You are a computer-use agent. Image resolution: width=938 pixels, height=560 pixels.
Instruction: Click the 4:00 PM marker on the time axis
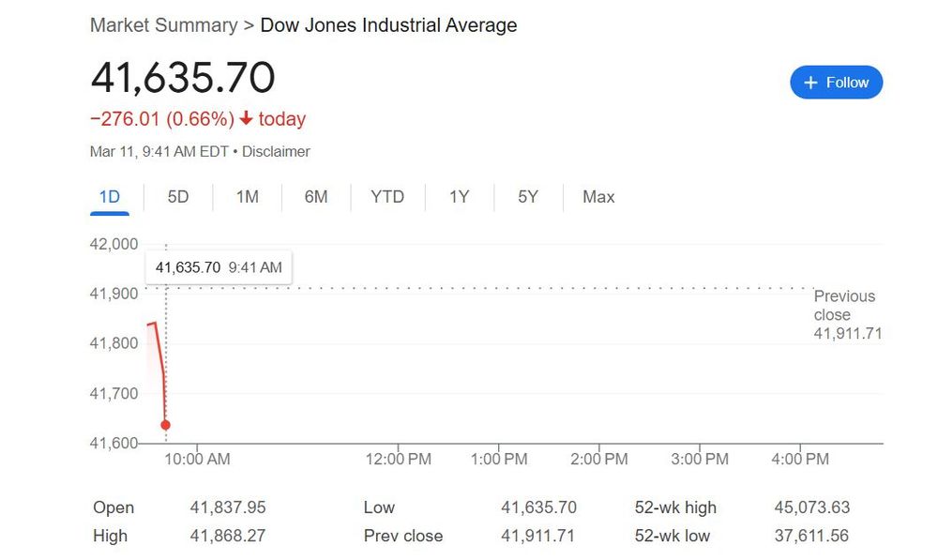pyautogui.click(x=800, y=459)
